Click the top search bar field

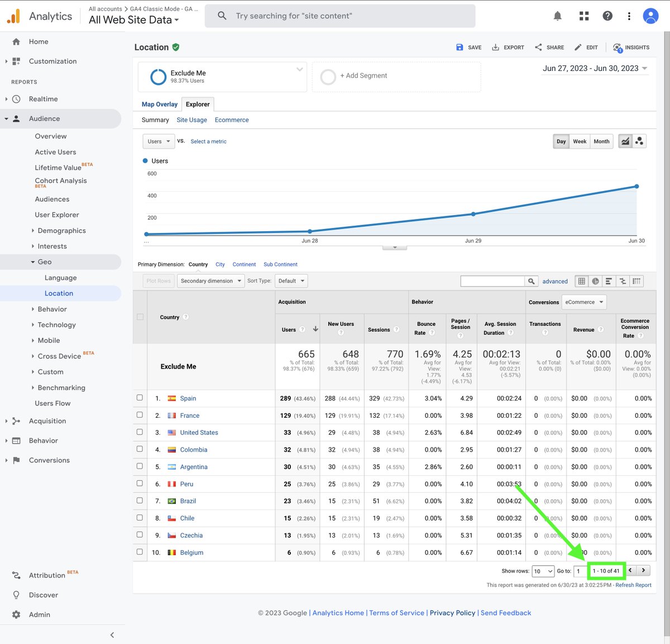[x=340, y=16]
